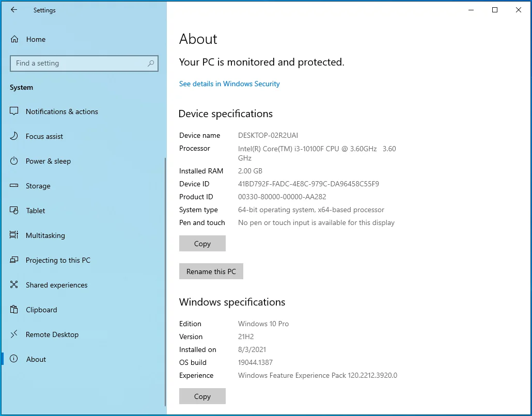Copy the Windows specifications

pos(202,396)
